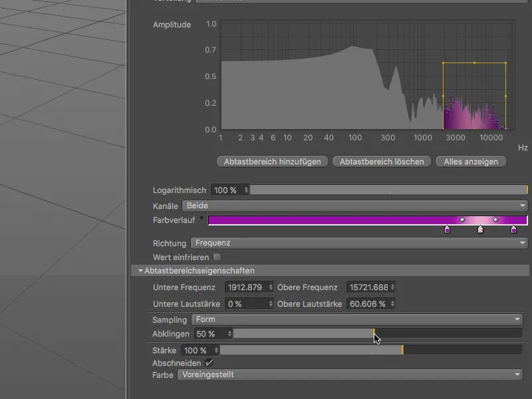The height and width of the screenshot is (399, 532).
Task: Click the Farbverlauf gradient bar
Action: point(368,220)
